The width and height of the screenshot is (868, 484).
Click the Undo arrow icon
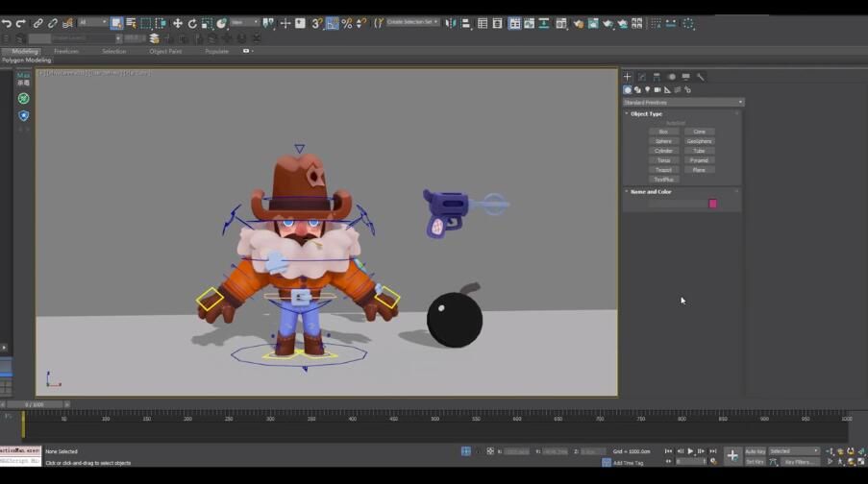pyautogui.click(x=6, y=23)
